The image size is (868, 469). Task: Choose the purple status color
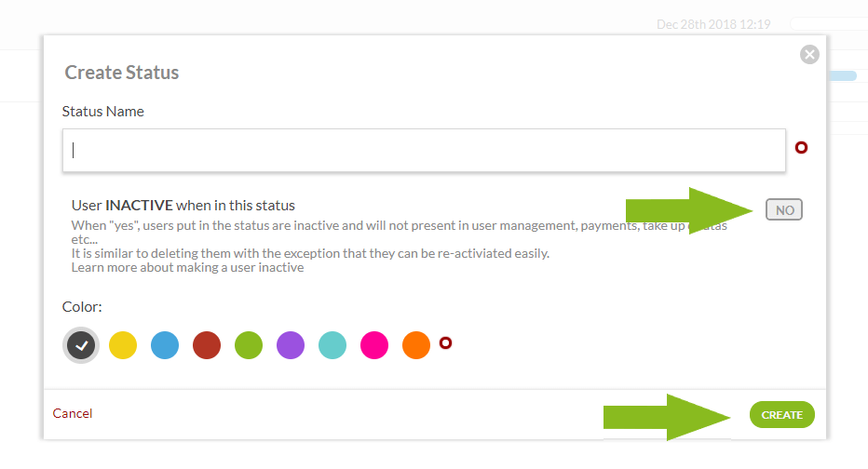291,345
